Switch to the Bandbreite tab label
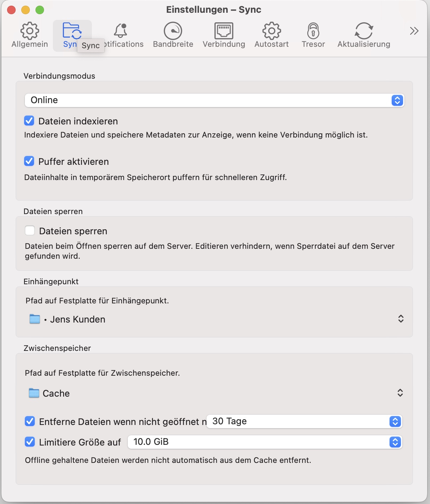Image resolution: width=430 pixels, height=504 pixels. (173, 44)
